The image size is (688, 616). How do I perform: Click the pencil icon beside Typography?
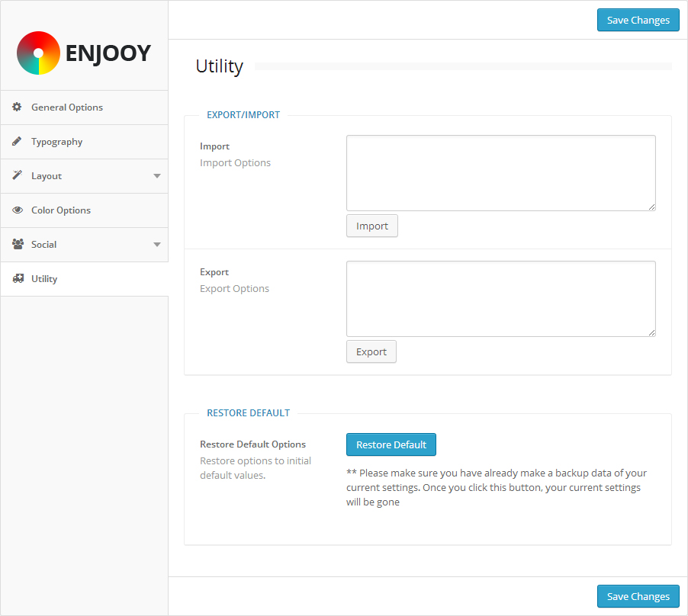pyautogui.click(x=17, y=142)
